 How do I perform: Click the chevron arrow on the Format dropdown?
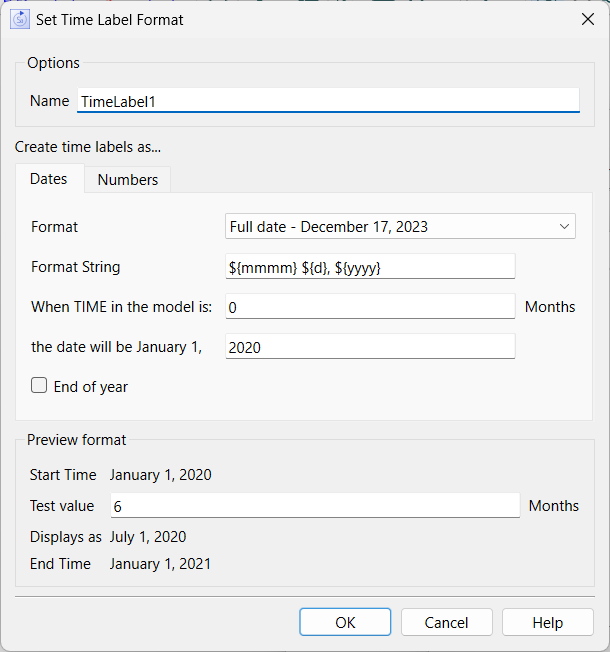point(564,227)
